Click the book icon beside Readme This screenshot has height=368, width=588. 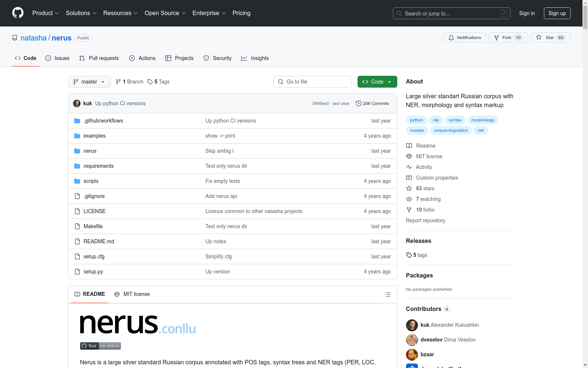pyautogui.click(x=409, y=146)
